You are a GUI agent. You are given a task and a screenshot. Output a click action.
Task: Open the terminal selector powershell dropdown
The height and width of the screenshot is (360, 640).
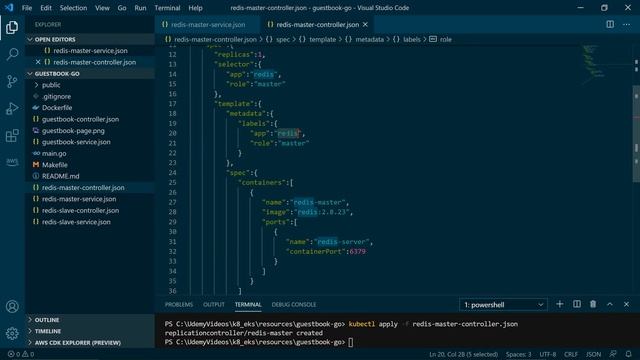coord(503,305)
